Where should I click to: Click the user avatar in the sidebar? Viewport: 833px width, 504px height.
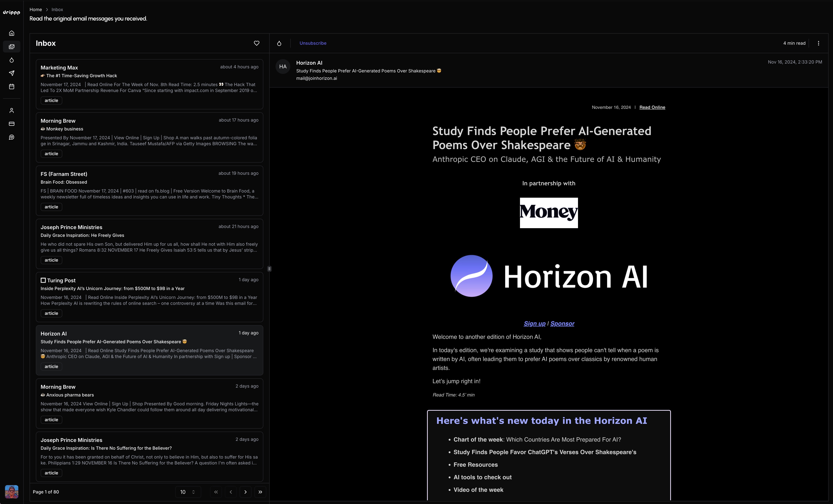11,491
